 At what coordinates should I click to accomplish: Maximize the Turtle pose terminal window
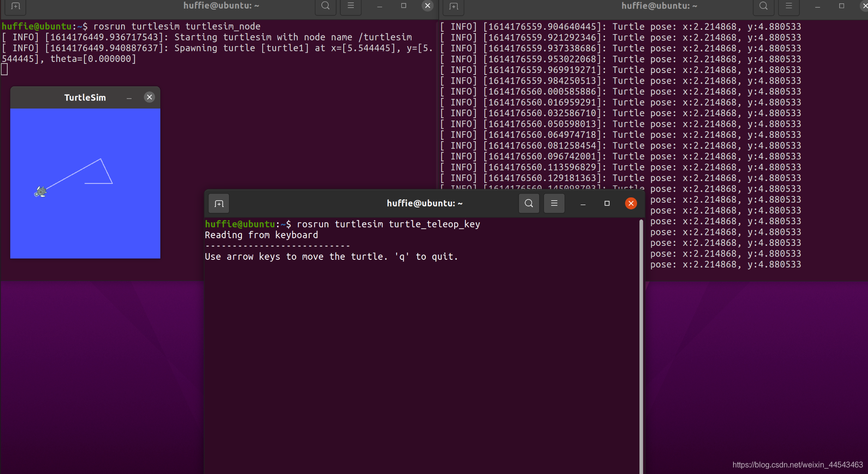841,6
